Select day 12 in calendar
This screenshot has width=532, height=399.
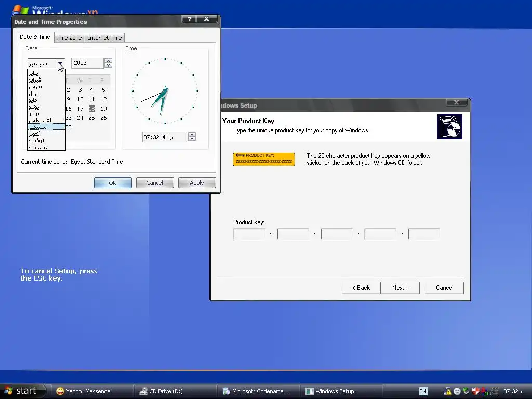tap(103, 99)
